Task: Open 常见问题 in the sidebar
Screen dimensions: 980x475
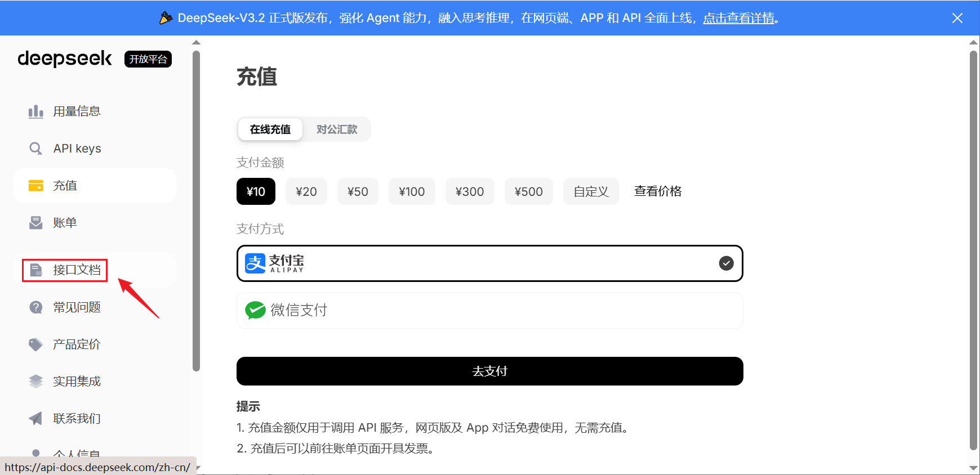Action: [95, 307]
